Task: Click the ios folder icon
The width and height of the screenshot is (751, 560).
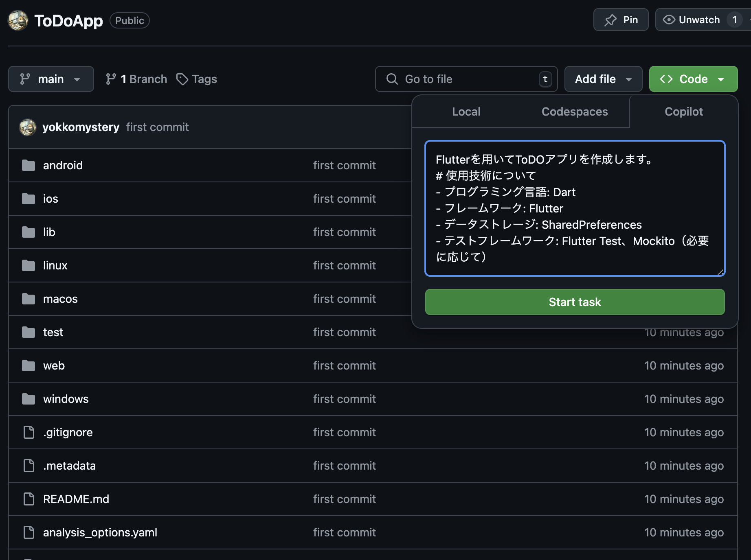Action: [x=29, y=199]
